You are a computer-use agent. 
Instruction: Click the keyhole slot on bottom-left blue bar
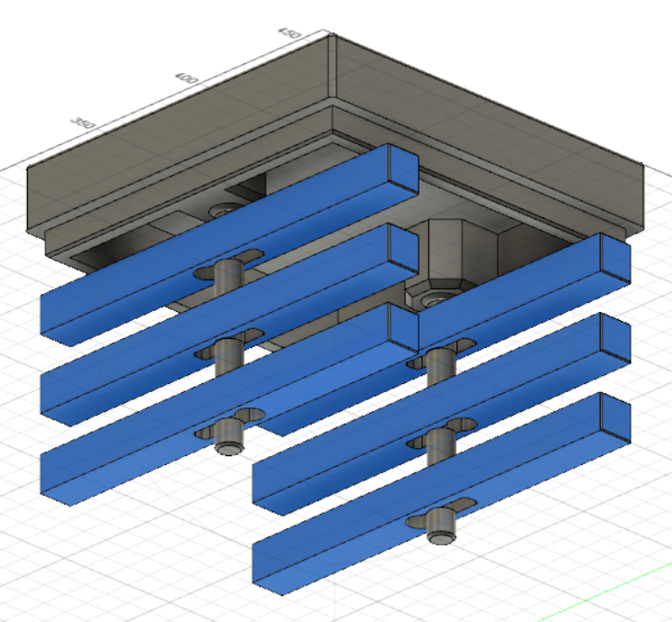point(236,420)
